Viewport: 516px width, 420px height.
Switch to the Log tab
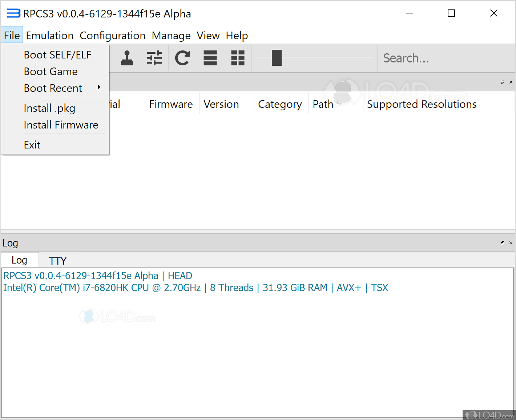(x=20, y=260)
